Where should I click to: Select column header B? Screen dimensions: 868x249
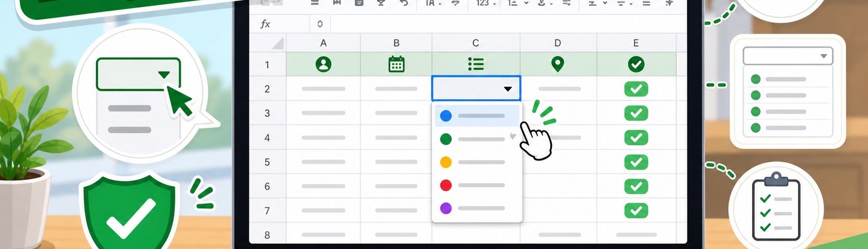click(x=396, y=43)
